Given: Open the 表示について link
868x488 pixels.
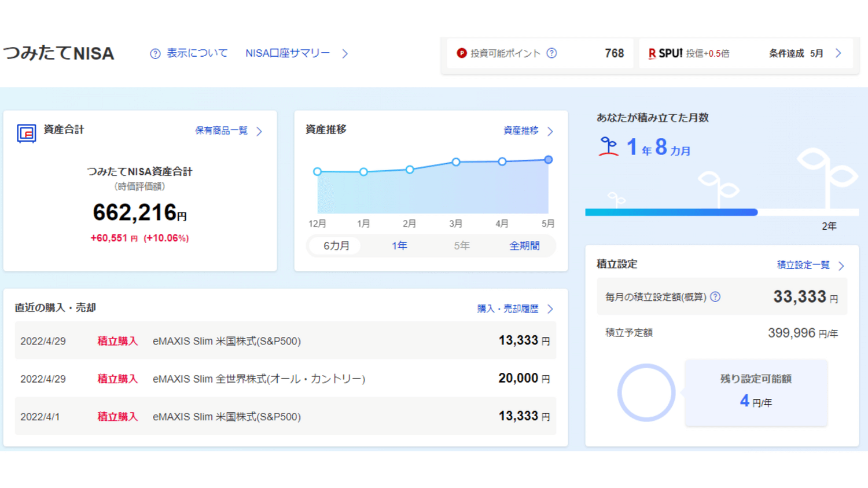Looking at the screenshot, I should (197, 53).
